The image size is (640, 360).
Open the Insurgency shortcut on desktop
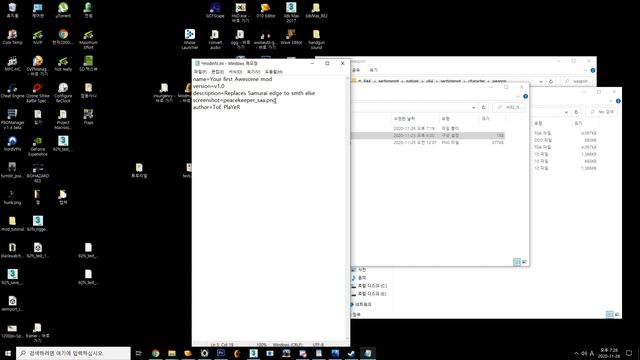pyautogui.click(x=164, y=93)
